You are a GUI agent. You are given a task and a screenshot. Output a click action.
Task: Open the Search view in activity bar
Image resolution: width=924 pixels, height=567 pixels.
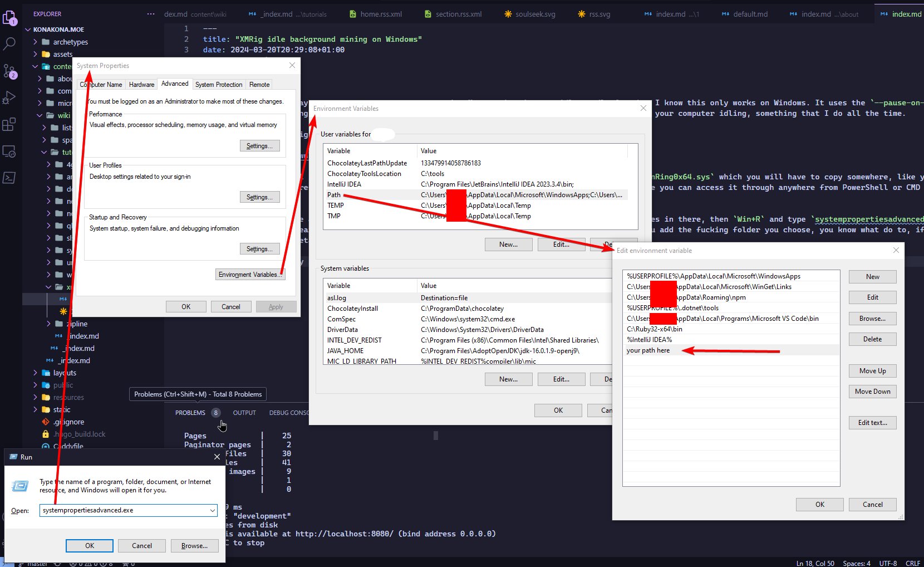click(x=9, y=44)
